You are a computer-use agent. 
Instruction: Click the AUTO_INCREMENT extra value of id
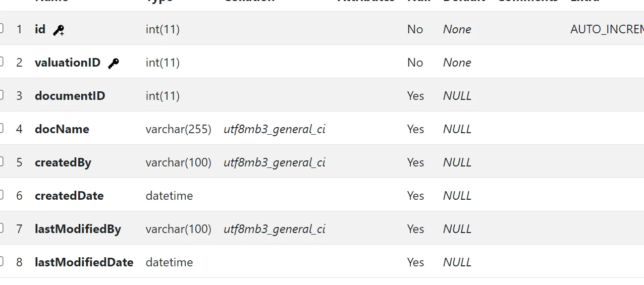607,29
